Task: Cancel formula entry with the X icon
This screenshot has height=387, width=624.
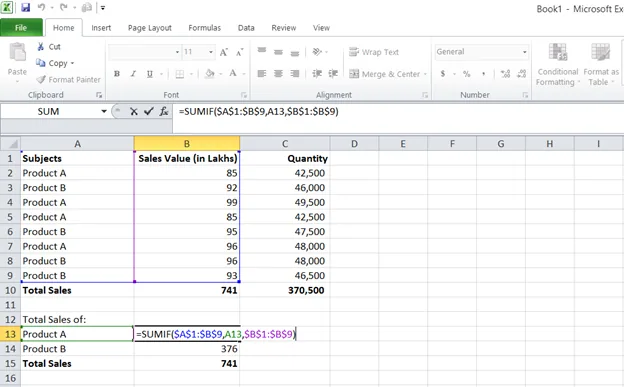Action: coord(134,111)
